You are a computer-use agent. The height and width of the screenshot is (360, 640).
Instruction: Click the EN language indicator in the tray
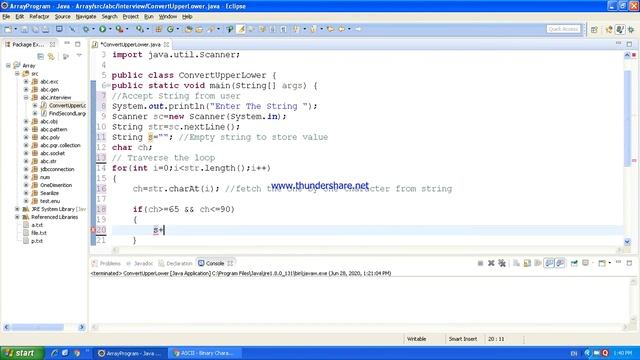click(x=574, y=353)
